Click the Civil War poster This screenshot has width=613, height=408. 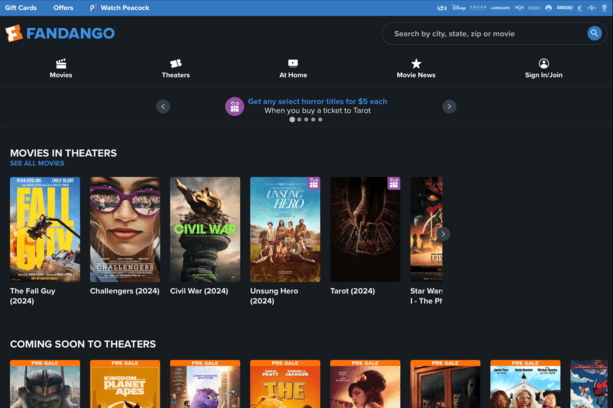click(205, 229)
